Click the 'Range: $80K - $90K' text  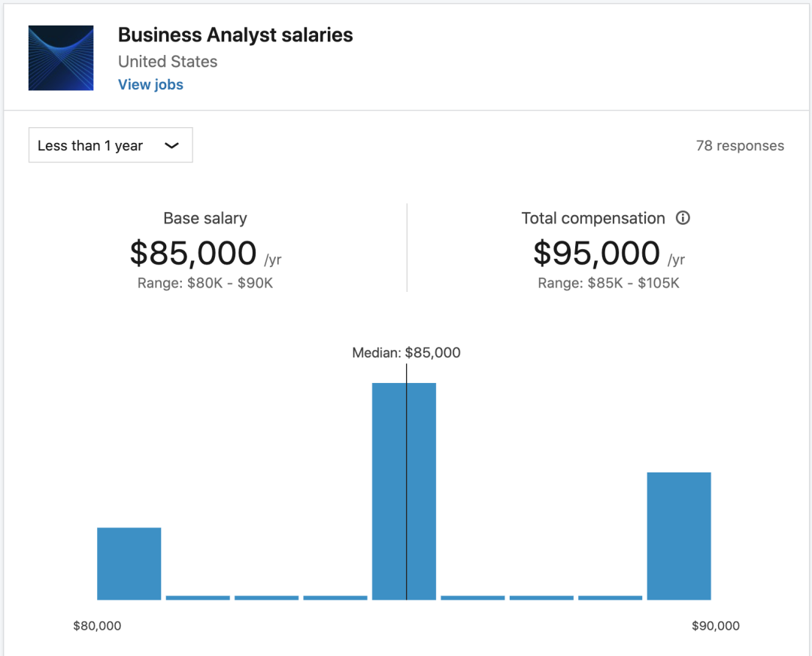(x=205, y=283)
